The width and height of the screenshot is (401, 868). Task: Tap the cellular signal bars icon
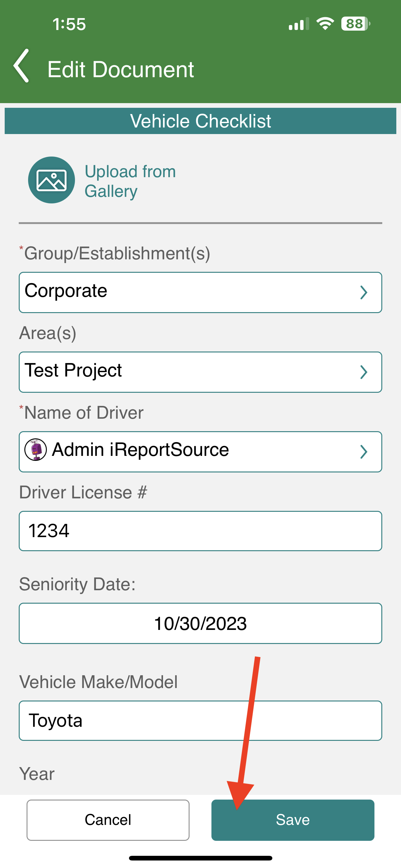[x=299, y=24]
